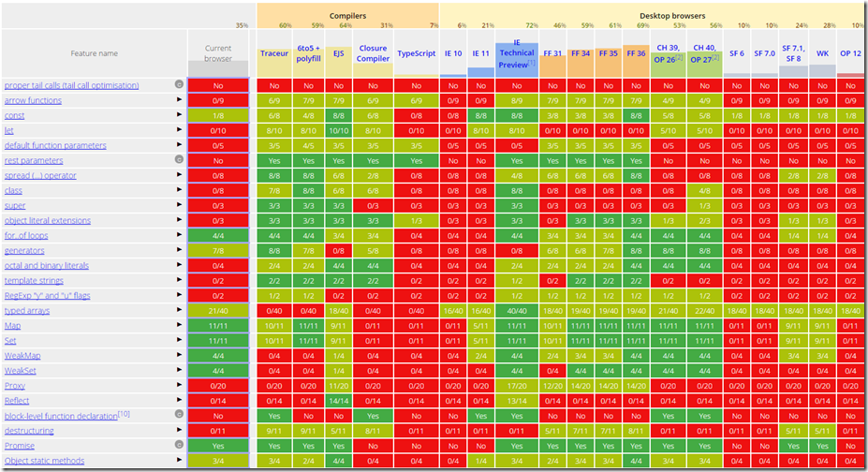
Task: Click the Desktop browsers group heading
Action: coord(672,16)
